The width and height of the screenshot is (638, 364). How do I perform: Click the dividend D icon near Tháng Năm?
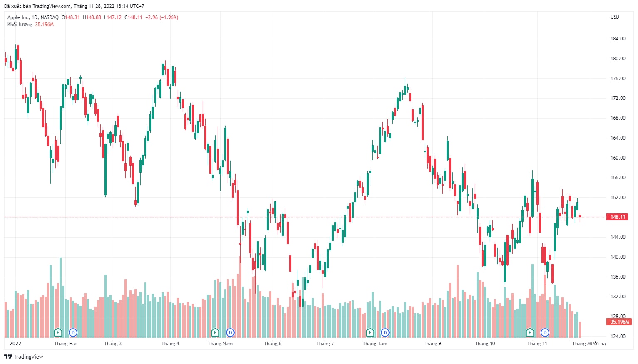click(x=230, y=332)
